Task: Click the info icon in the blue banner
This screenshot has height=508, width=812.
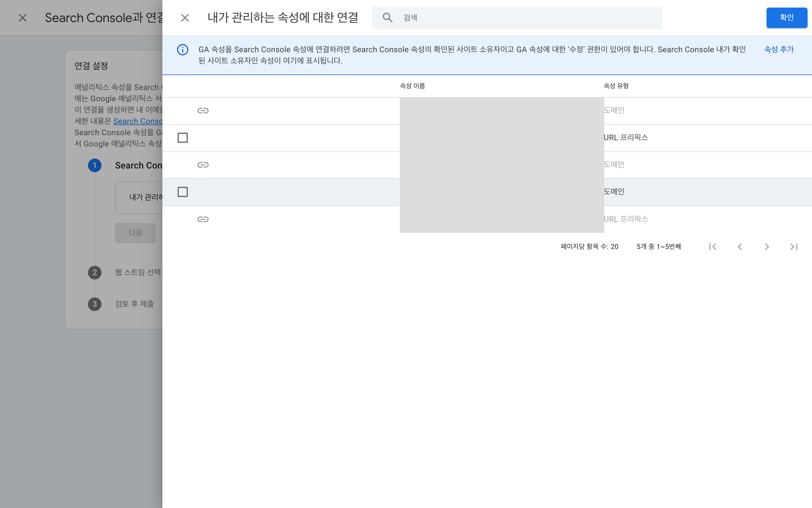Action: pyautogui.click(x=182, y=50)
